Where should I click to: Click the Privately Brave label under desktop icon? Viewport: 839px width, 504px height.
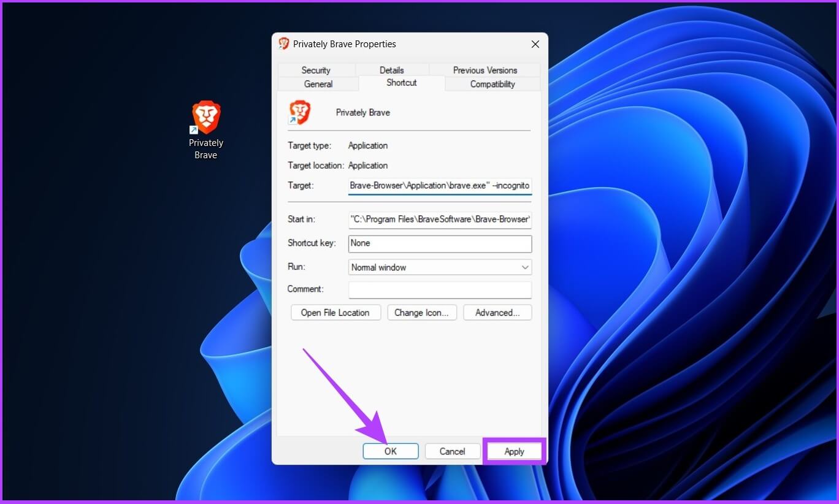206,149
